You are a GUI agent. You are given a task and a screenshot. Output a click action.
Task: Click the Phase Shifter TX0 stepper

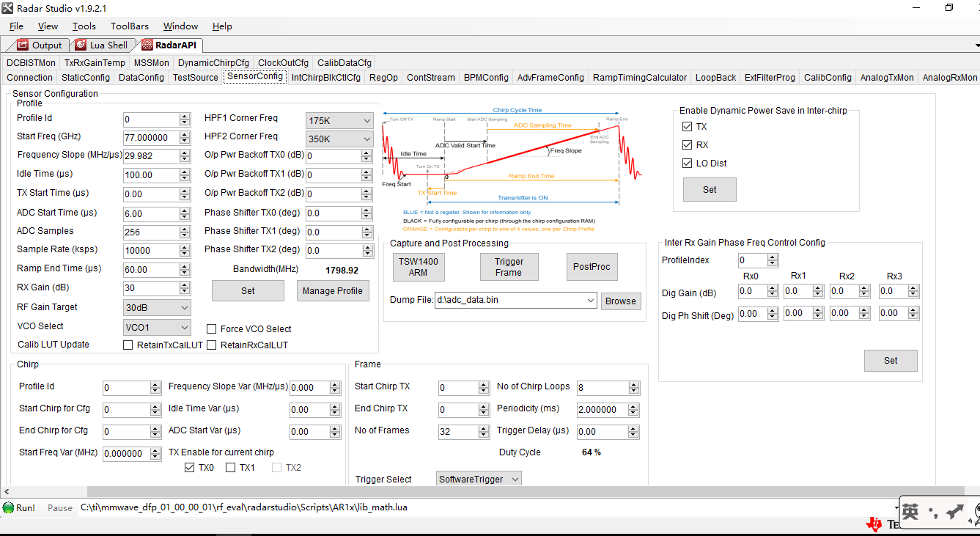point(366,213)
